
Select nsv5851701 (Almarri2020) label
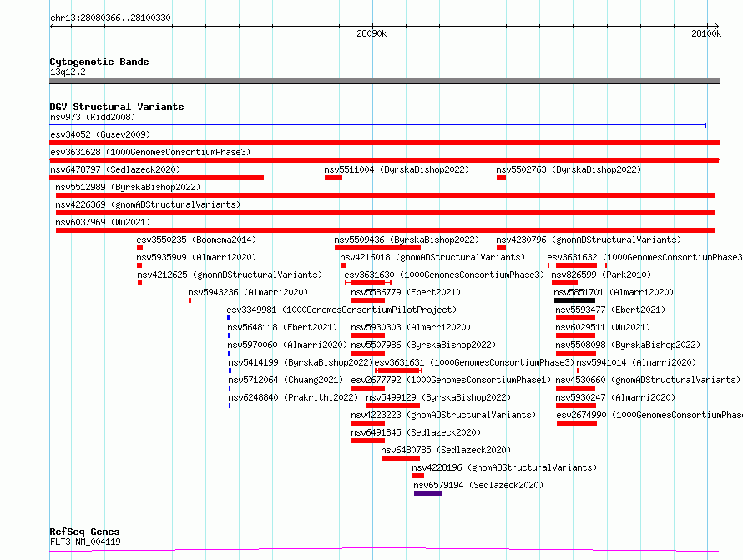(614, 292)
